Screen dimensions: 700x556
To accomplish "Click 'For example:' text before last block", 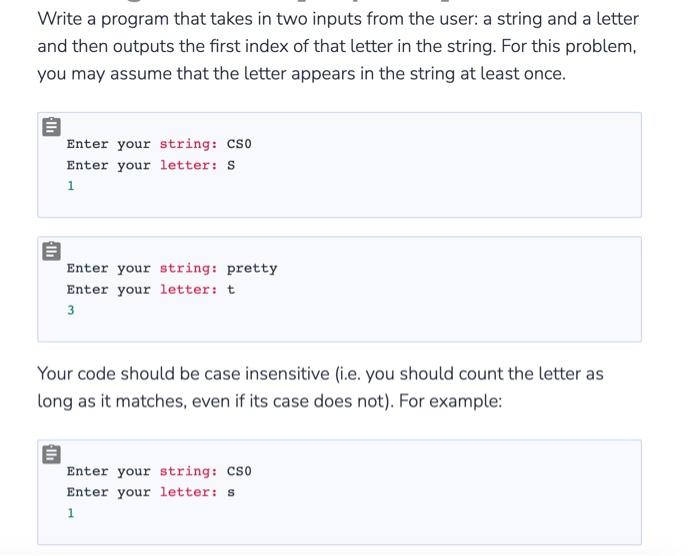I will pyautogui.click(x=450, y=401).
